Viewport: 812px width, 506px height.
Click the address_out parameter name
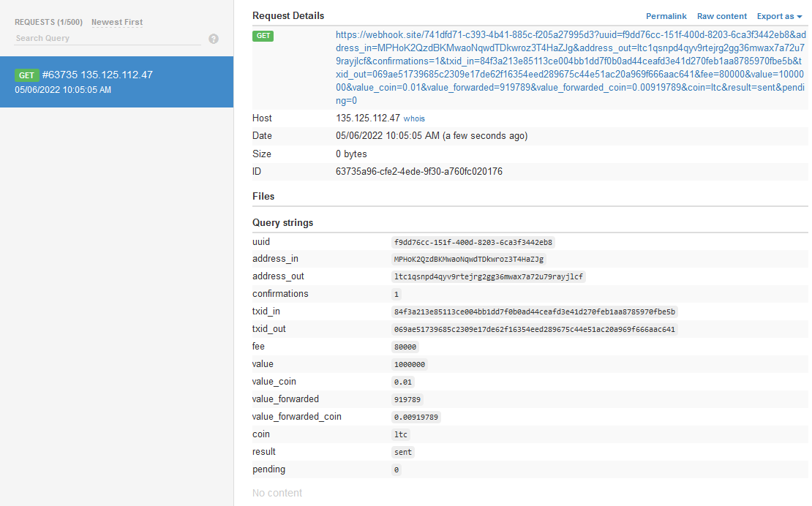(x=278, y=276)
